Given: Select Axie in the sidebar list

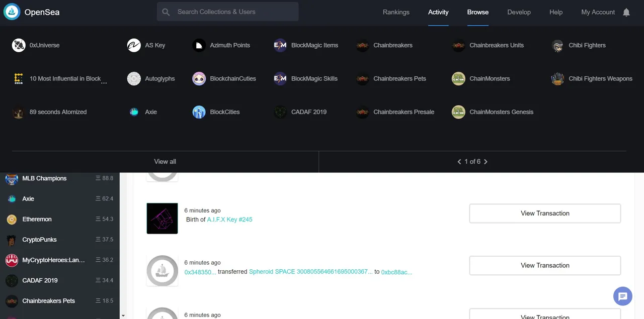Looking at the screenshot, I should tap(59, 199).
